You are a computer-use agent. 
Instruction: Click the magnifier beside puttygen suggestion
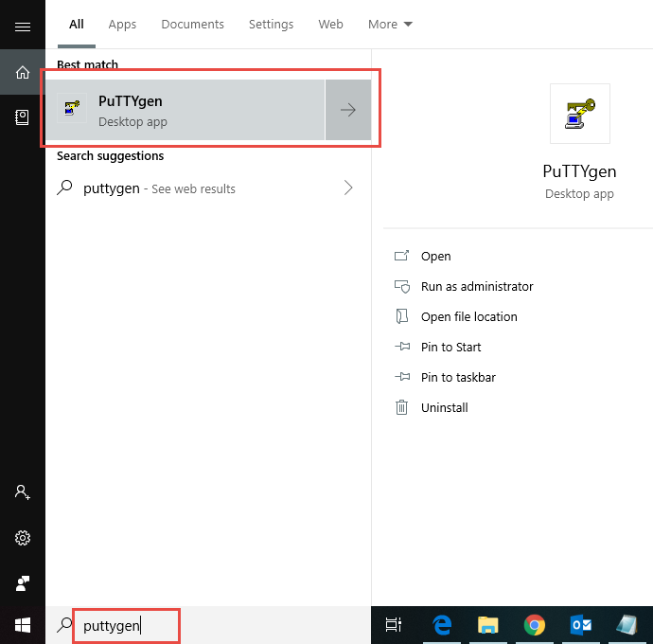click(x=64, y=188)
